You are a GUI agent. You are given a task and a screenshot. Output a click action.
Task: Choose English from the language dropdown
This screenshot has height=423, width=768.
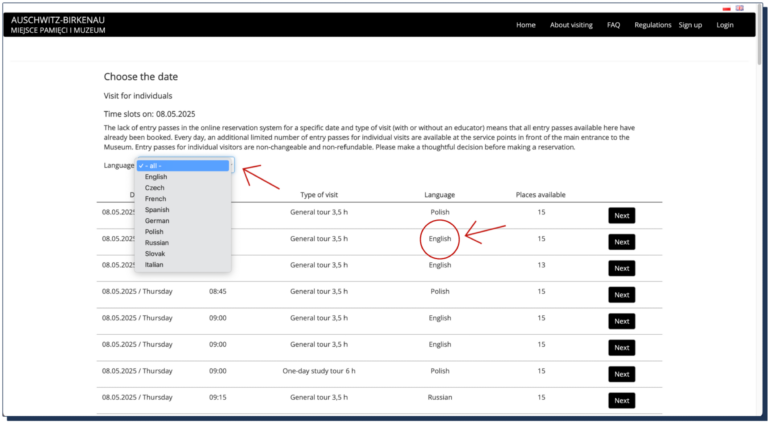[156, 177]
